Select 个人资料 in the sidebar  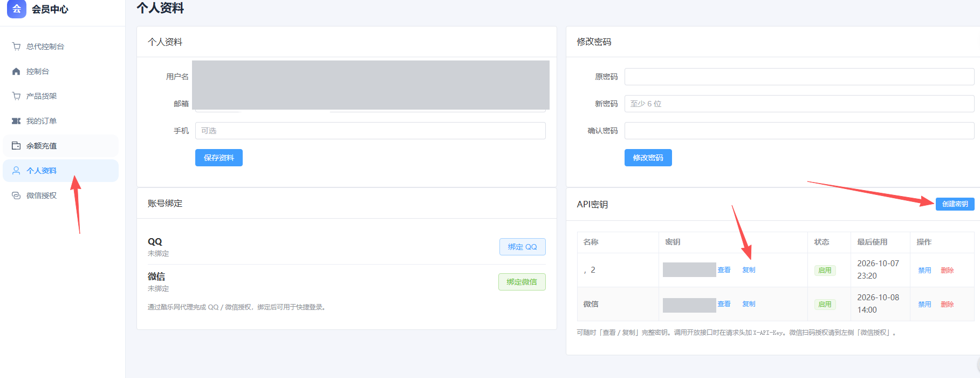(x=61, y=171)
